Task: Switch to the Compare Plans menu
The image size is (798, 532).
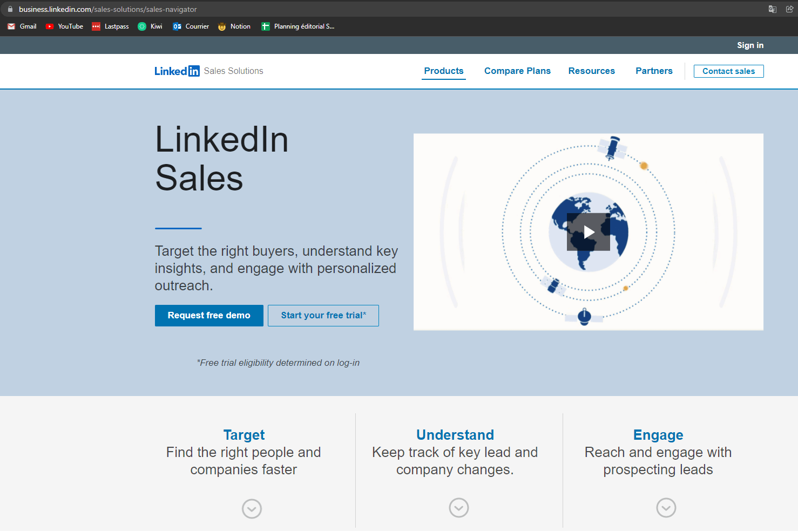Action: (x=517, y=71)
